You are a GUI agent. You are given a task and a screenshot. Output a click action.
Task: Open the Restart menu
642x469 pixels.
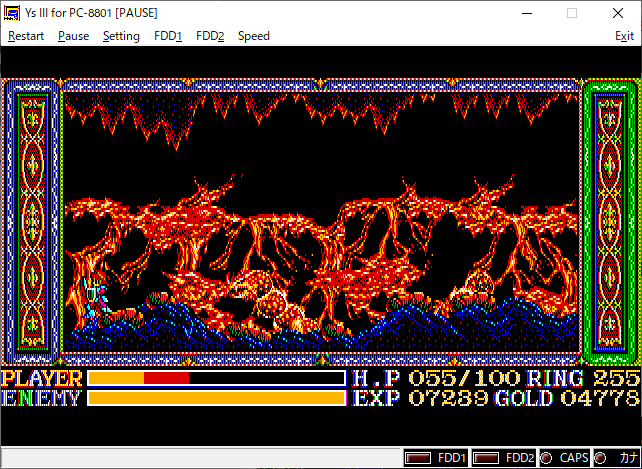pyautogui.click(x=26, y=36)
